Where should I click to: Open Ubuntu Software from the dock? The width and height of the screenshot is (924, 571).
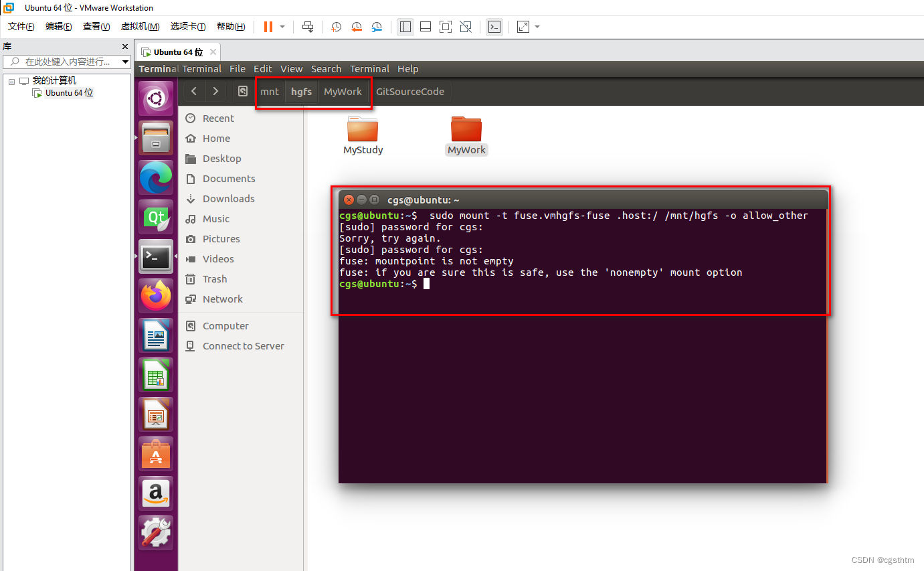pyautogui.click(x=155, y=454)
